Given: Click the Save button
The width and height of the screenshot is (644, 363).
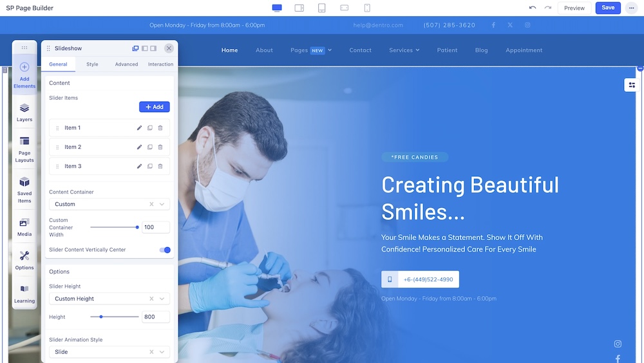Looking at the screenshot, I should click(x=608, y=8).
